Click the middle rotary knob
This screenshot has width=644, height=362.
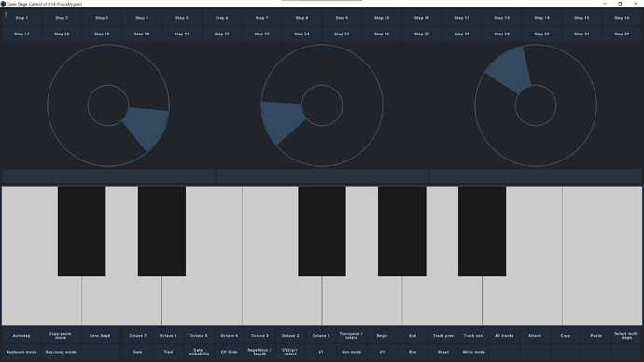point(322,105)
